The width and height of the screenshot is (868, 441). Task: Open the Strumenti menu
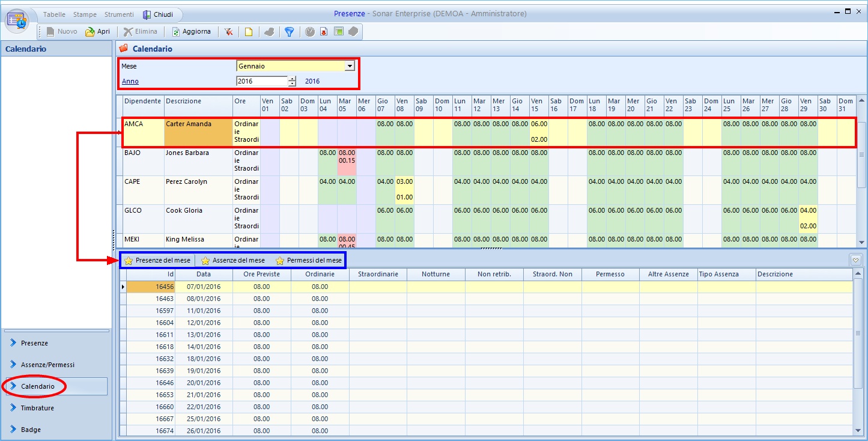pos(119,14)
